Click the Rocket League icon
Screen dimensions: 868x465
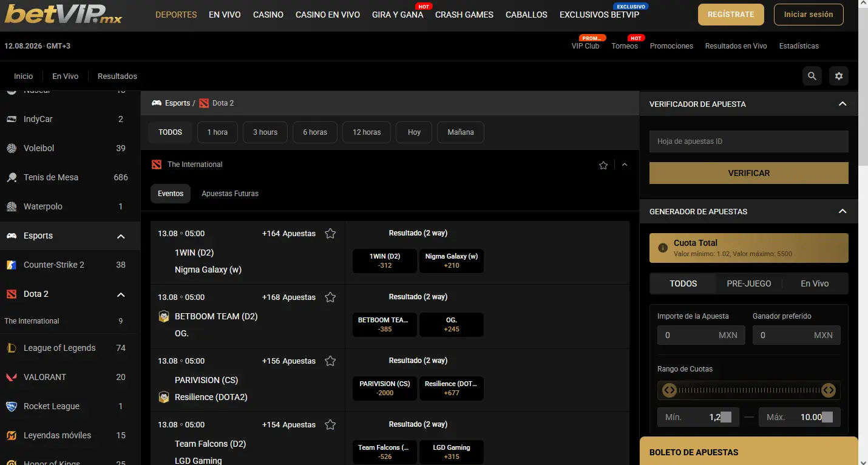(x=12, y=406)
